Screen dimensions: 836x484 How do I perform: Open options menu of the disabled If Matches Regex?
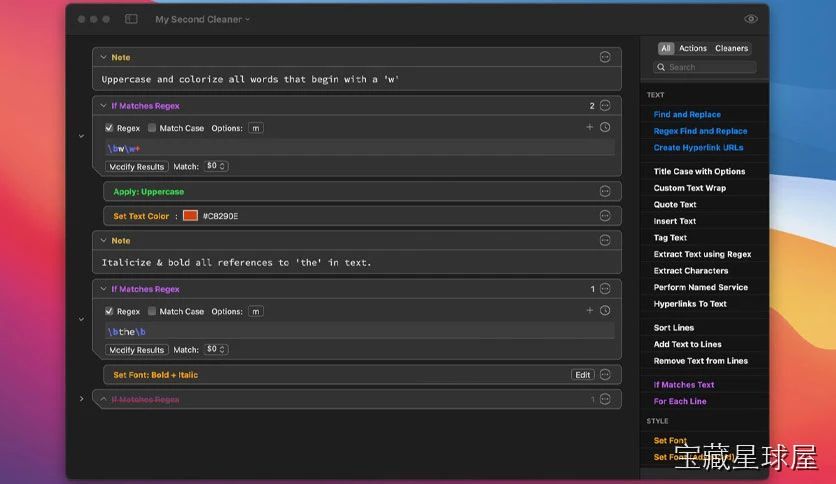(x=605, y=399)
